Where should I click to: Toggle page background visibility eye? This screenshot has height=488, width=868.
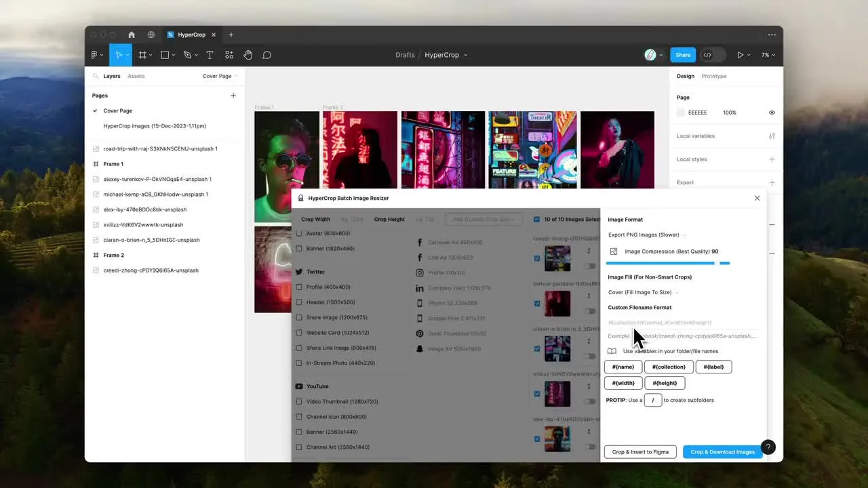772,113
